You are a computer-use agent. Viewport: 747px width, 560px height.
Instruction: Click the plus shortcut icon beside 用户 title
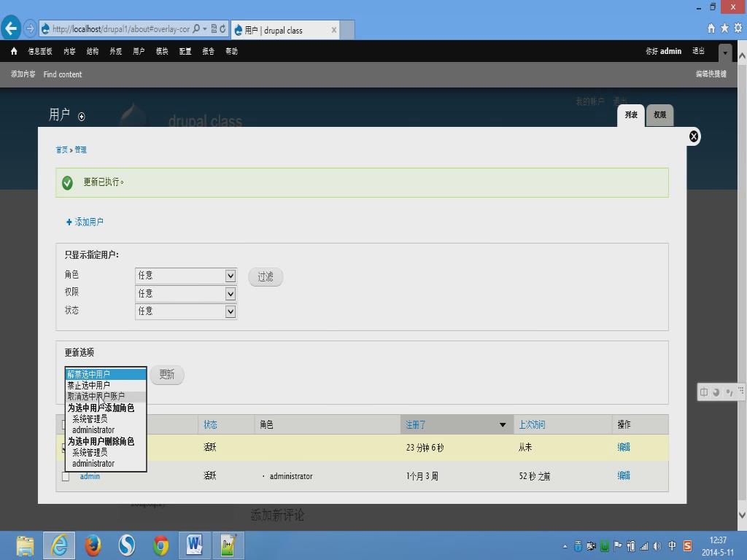[82, 117]
